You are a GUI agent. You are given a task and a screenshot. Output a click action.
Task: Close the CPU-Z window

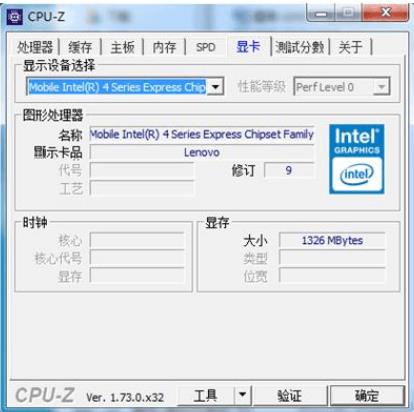[x=385, y=13]
